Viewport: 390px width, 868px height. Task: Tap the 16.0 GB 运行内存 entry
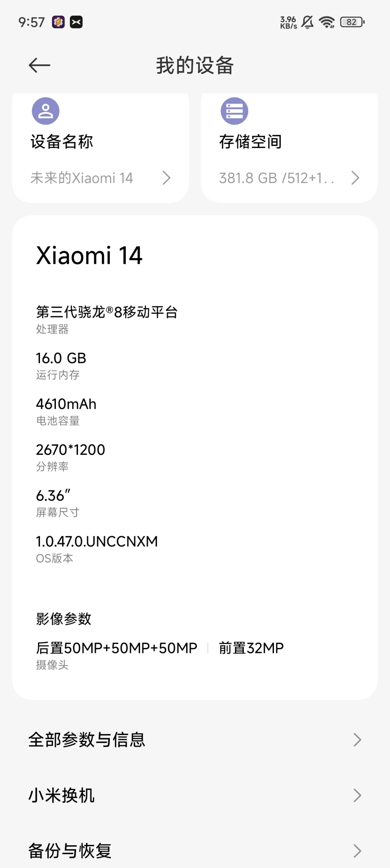[61, 365]
